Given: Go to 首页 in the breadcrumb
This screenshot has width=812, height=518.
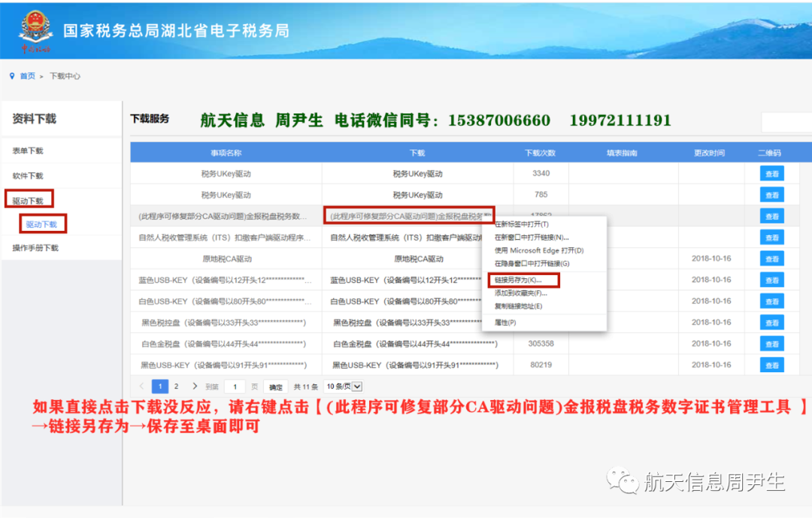Looking at the screenshot, I should [x=28, y=76].
